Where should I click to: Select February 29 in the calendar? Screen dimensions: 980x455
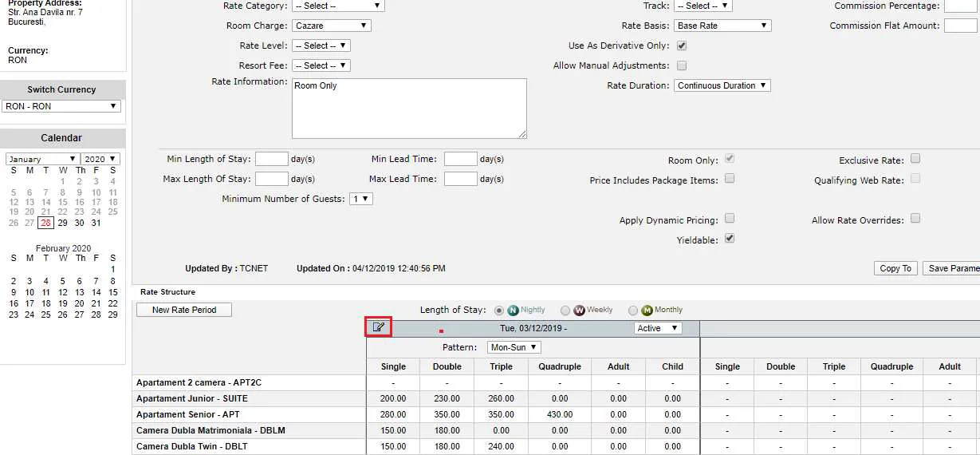coord(112,315)
